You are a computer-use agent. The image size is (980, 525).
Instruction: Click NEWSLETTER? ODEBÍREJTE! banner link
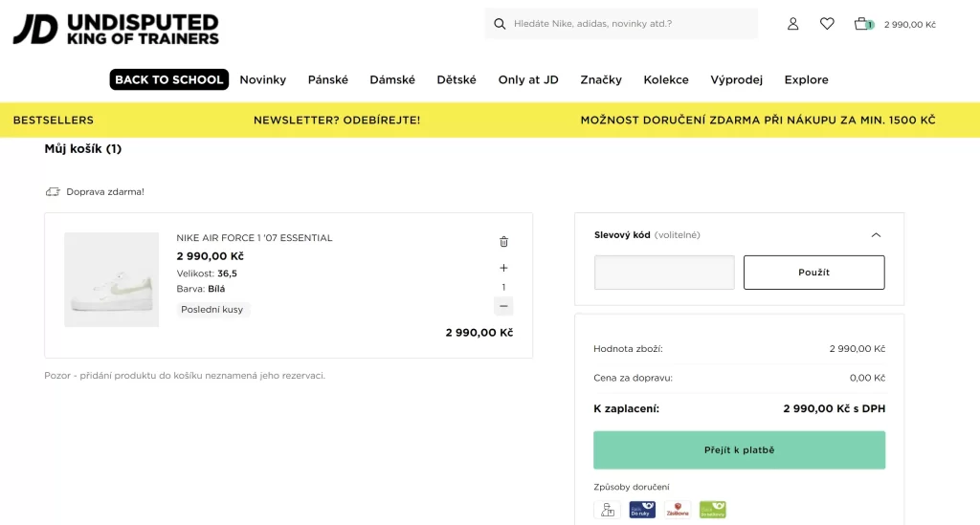[x=337, y=120]
